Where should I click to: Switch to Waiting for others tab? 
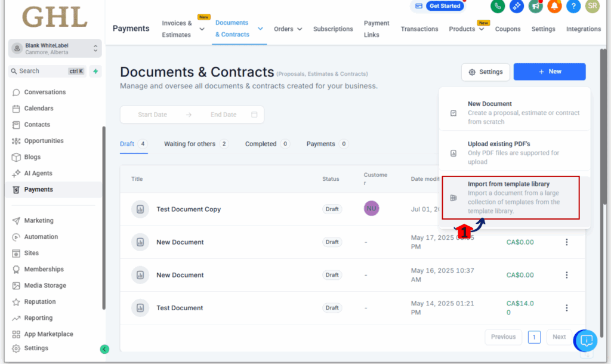click(x=196, y=144)
